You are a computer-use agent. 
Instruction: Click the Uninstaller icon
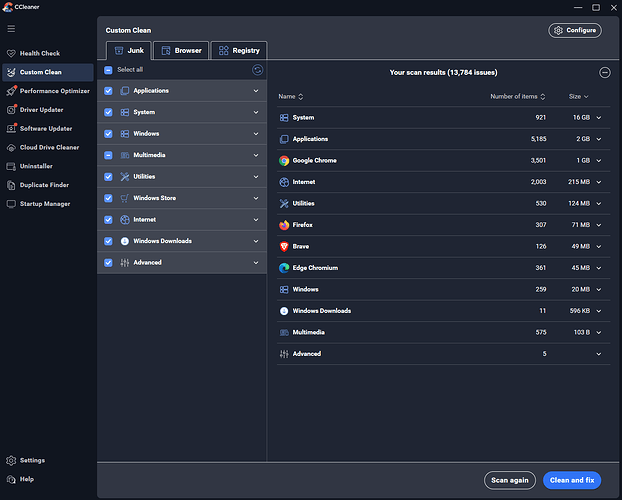coord(11,166)
